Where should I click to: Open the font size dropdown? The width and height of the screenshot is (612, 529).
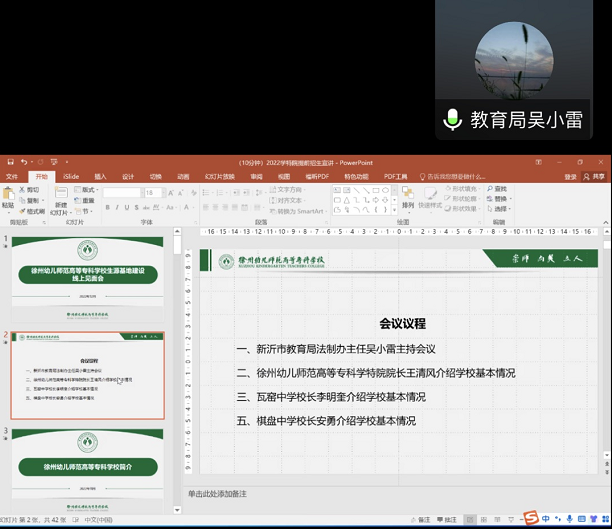[x=158, y=193]
